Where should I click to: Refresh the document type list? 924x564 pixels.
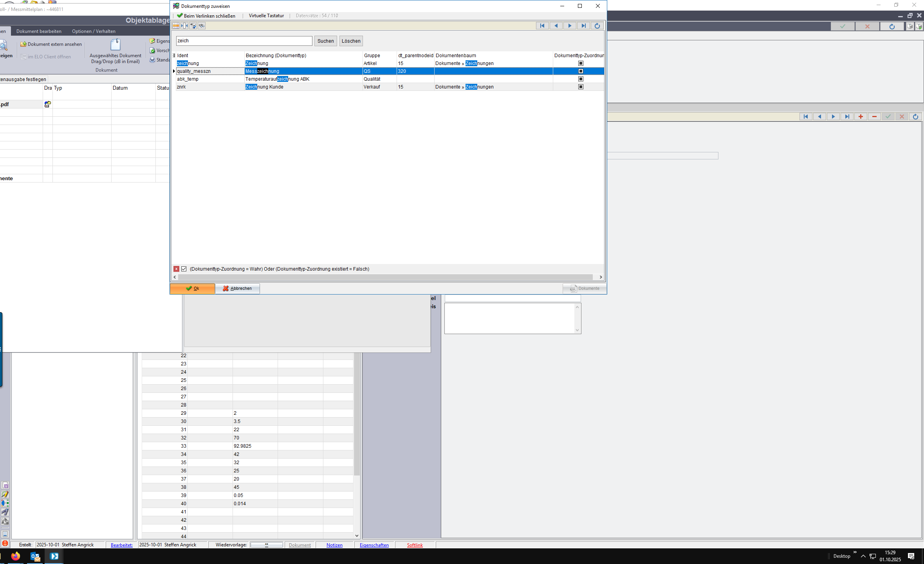(x=597, y=26)
